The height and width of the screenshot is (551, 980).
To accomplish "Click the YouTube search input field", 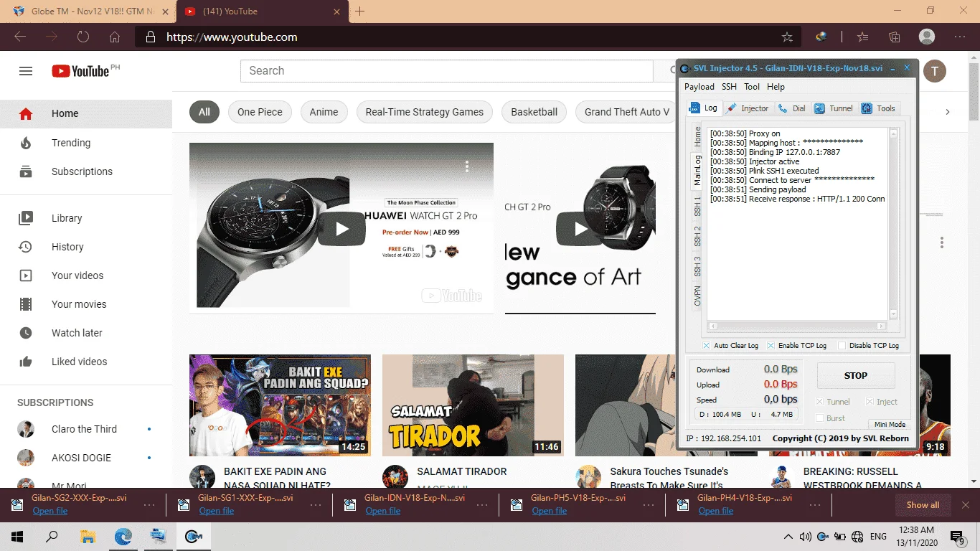I will (446, 71).
